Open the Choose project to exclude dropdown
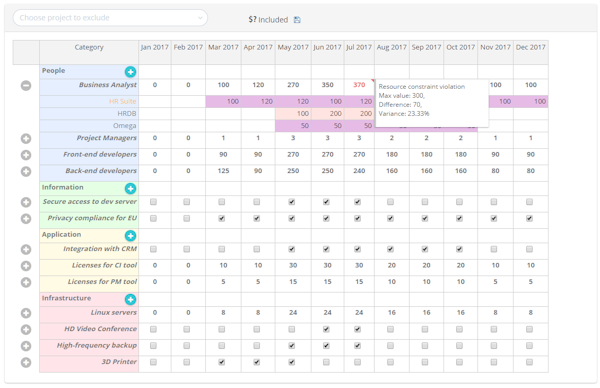This screenshot has width=600, height=388. (x=110, y=18)
